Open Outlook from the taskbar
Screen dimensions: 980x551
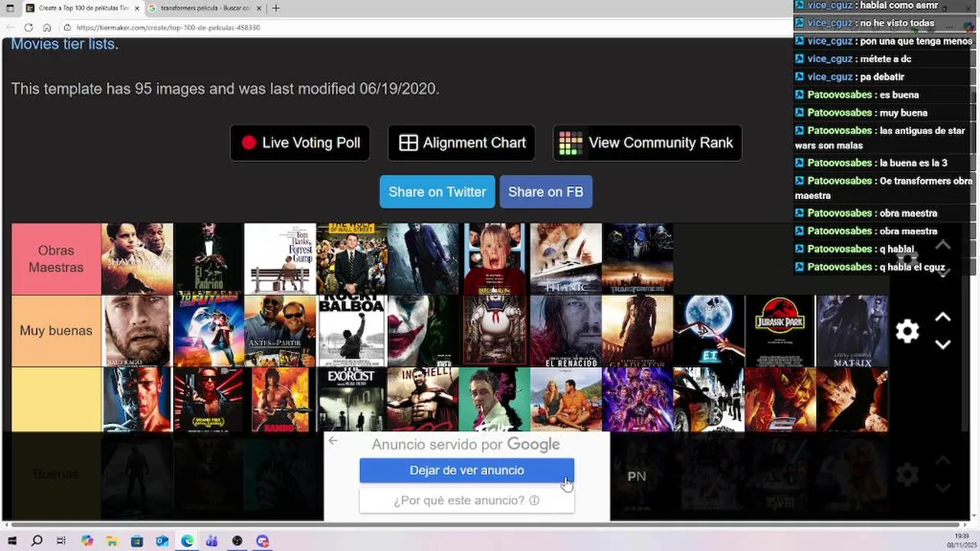point(162,541)
